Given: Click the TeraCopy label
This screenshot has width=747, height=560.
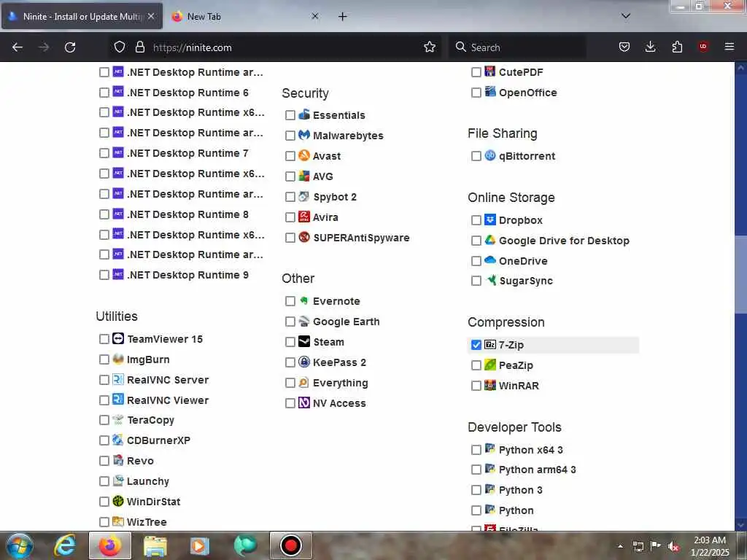Looking at the screenshot, I should 150,420.
